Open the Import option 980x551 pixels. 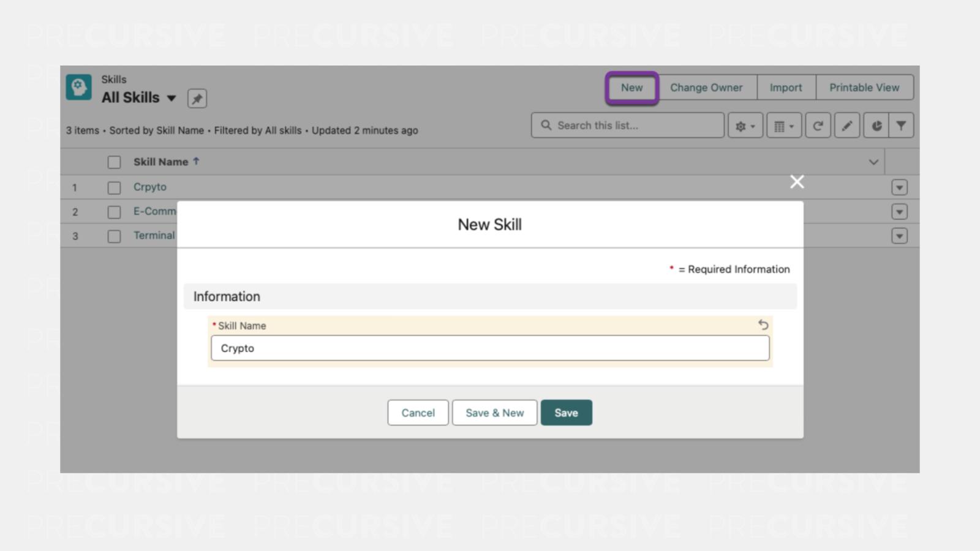786,87
